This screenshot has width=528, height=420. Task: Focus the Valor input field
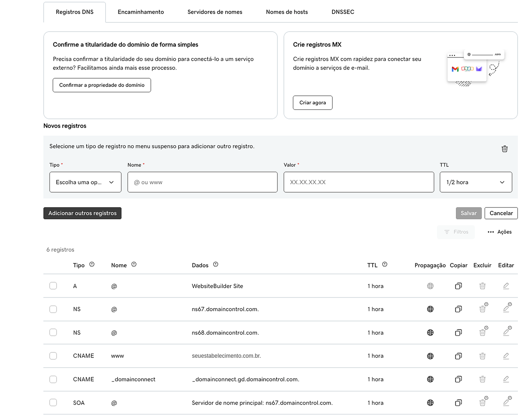pyautogui.click(x=358, y=182)
